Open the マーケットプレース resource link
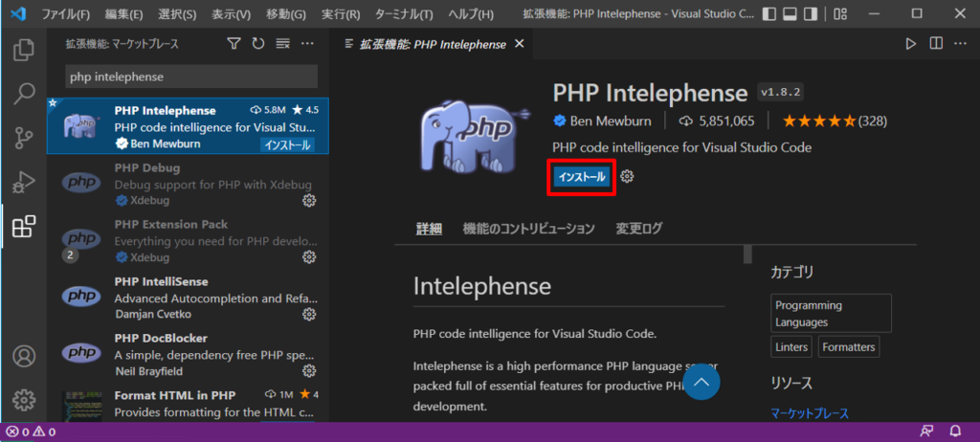 click(x=810, y=413)
